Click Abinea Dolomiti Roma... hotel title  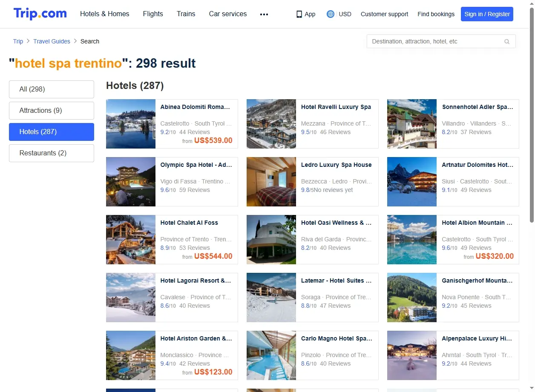tap(195, 107)
